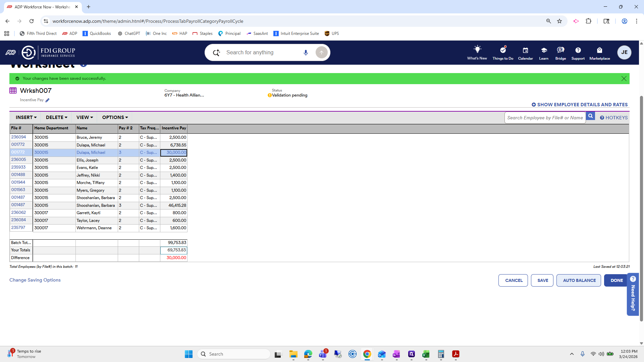Open the Marketplace shopping bag icon
644x362 pixels.
coord(599,50)
